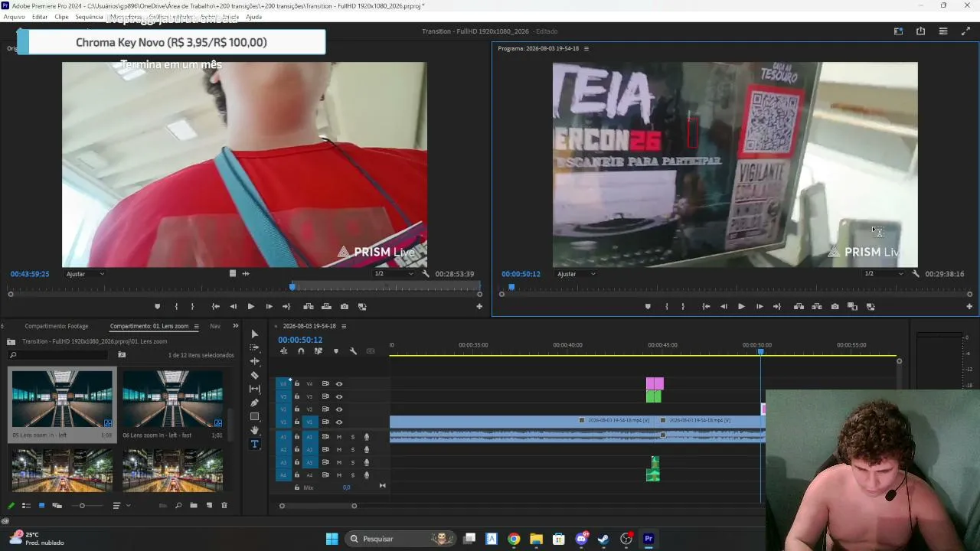Open Program monitor Ajustar zoom dropdown

(x=576, y=274)
